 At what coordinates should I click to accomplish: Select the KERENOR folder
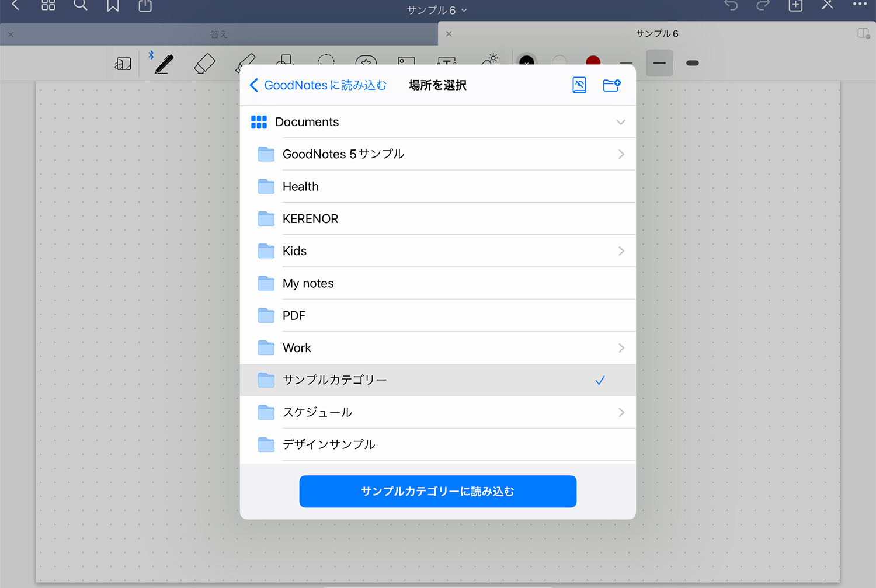tap(438, 218)
